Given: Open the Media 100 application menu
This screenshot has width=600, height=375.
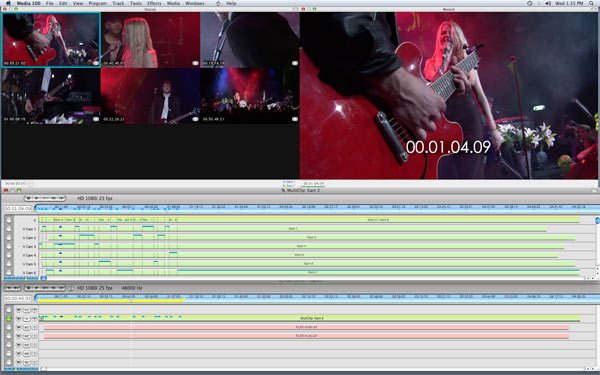Looking at the screenshot, I should (x=28, y=3).
